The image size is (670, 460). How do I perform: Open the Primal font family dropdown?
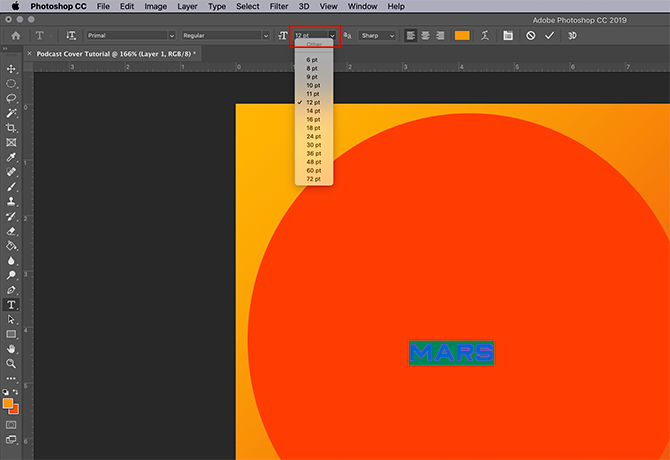pyautogui.click(x=128, y=35)
